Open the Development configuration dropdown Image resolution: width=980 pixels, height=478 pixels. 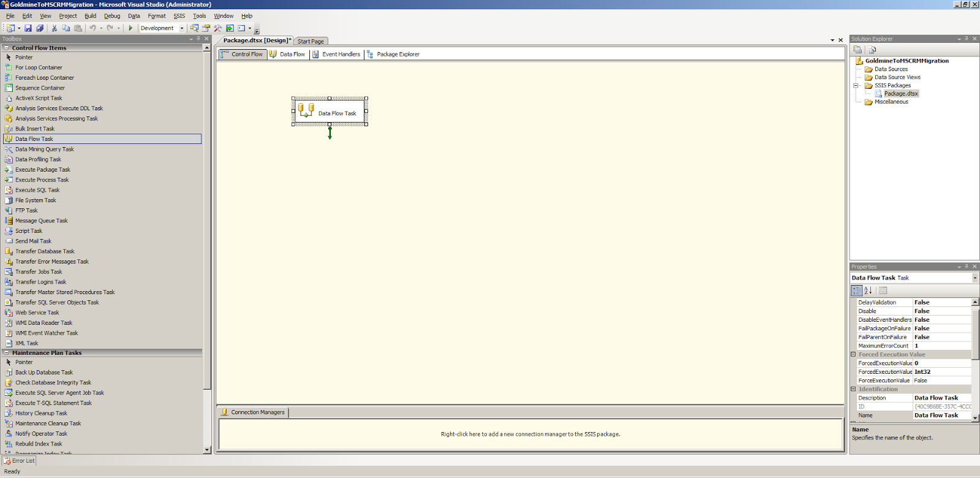click(x=182, y=28)
